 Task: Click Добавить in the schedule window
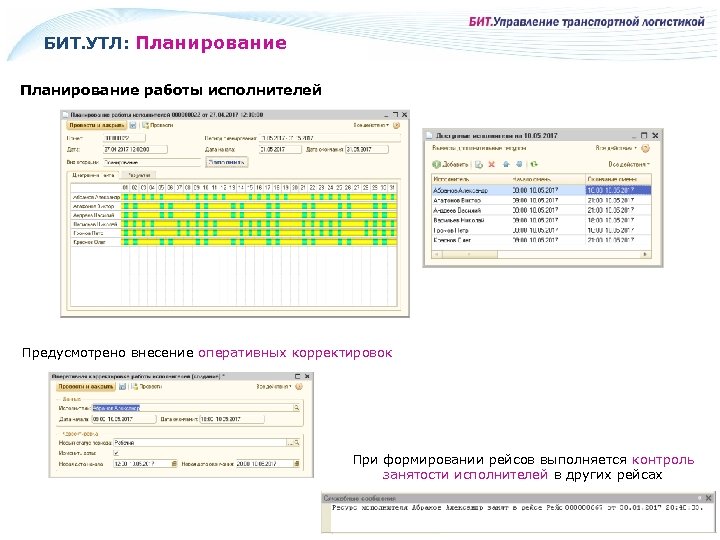coord(450,164)
